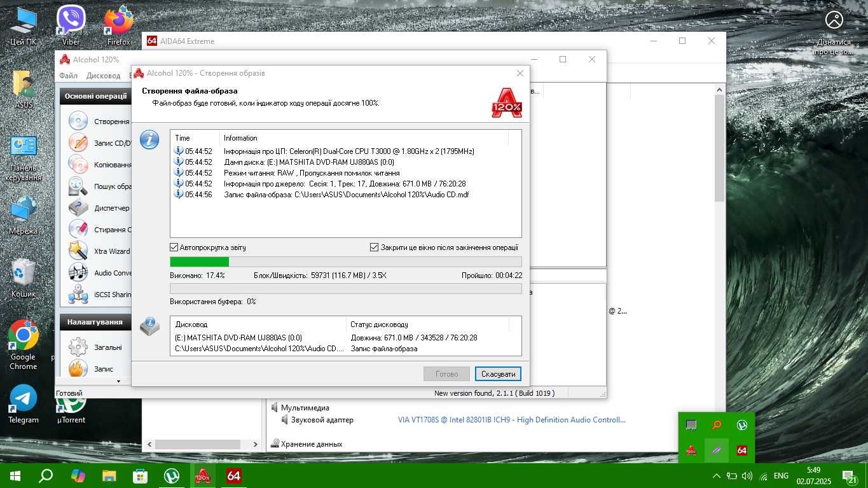Click the green image creation progress bar
The image size is (868, 488).
(346, 261)
